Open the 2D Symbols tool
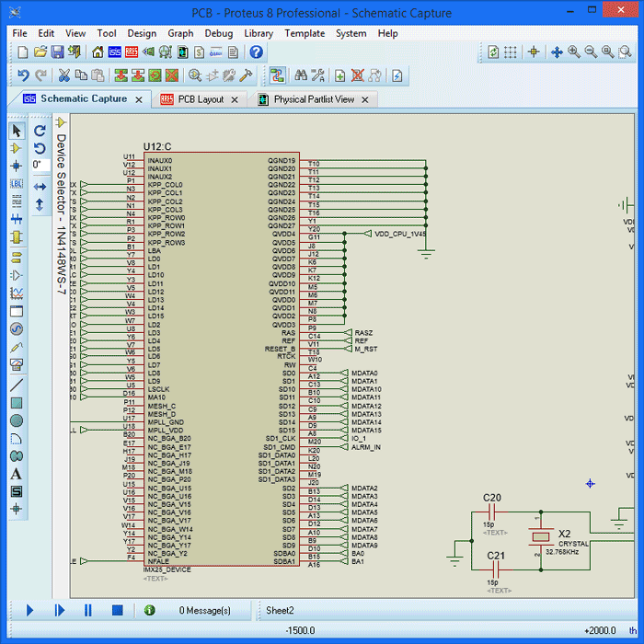 pyautogui.click(x=17, y=491)
